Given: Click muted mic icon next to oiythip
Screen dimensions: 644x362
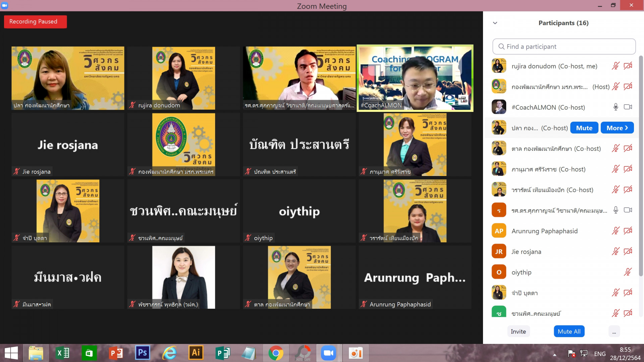Looking at the screenshot, I should coord(628,272).
